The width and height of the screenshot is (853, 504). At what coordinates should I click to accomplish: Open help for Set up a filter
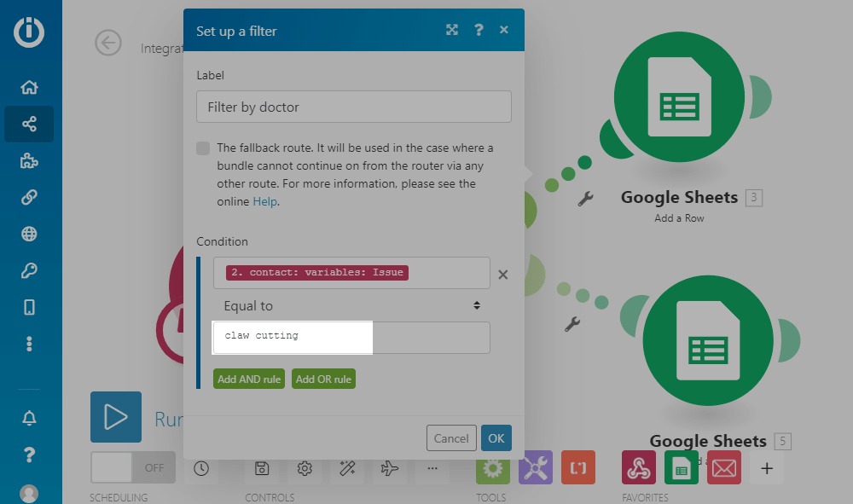pyautogui.click(x=479, y=30)
